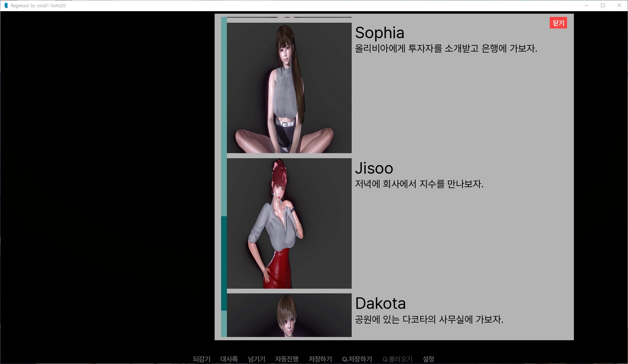Click Q.불러오기 quick load
Viewport: 628px width, 364px height.
point(397,359)
